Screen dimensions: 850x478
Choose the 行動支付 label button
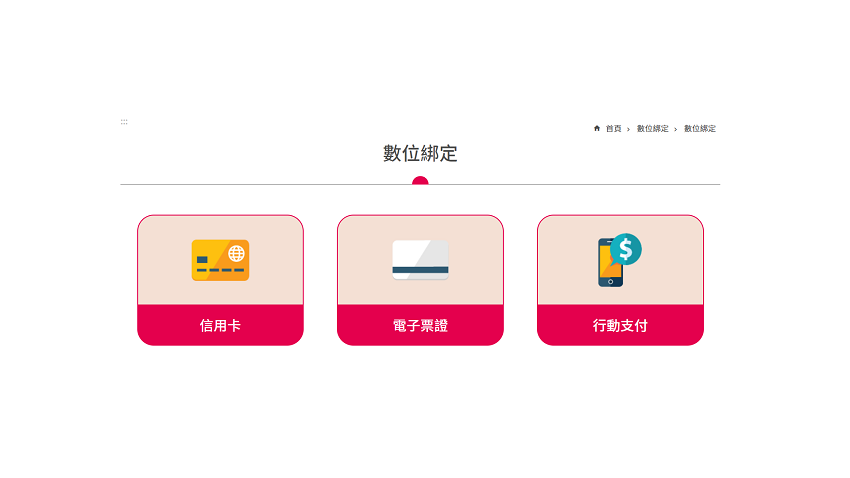click(620, 325)
